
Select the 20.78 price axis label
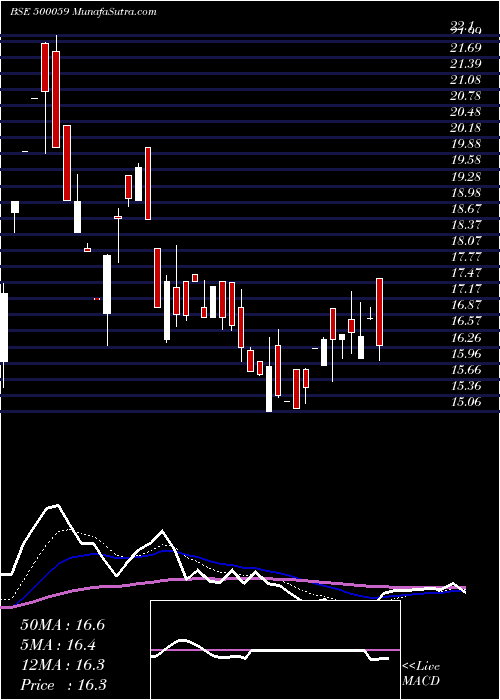pos(466,96)
